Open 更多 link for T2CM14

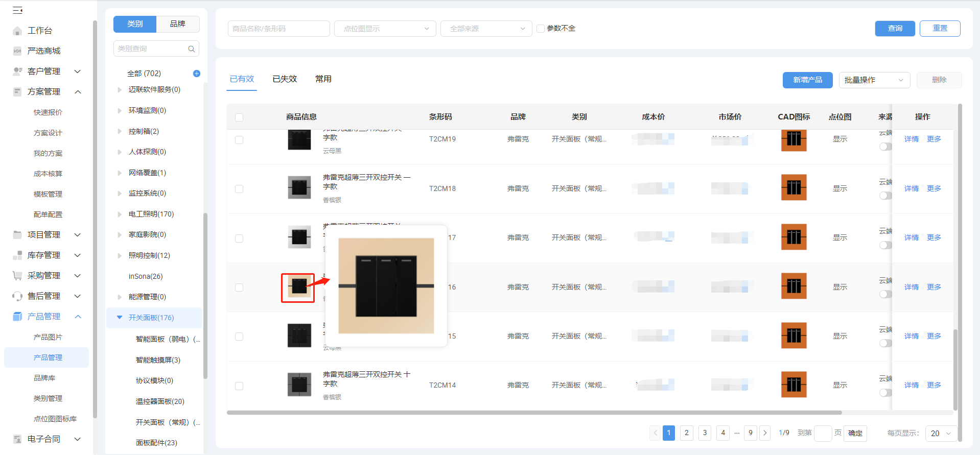click(934, 385)
